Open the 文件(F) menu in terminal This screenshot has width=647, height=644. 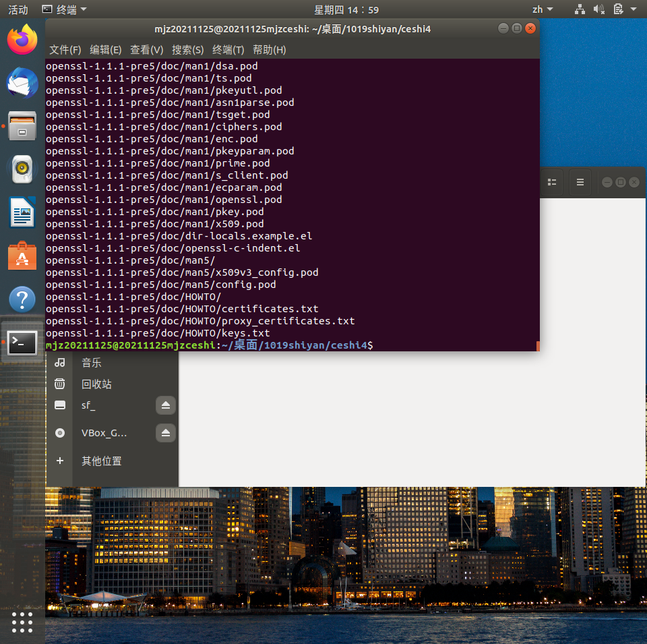tap(65, 50)
